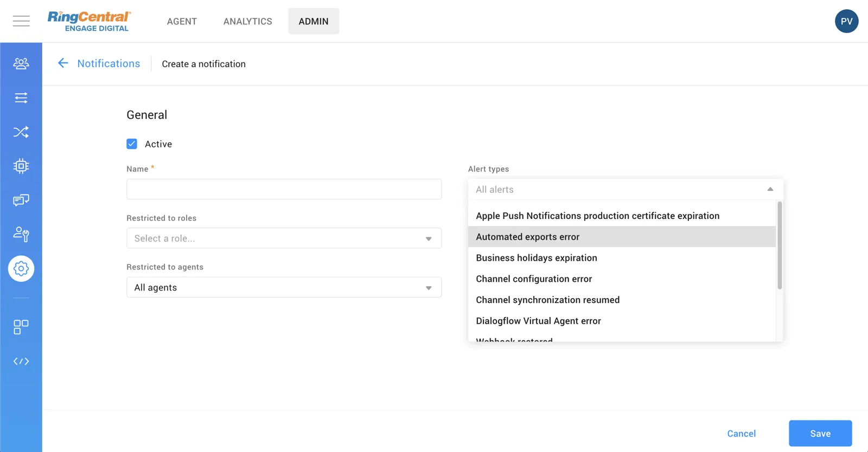Switch to the ANALYTICS tab
This screenshot has width=868, height=452.
pos(247,21)
